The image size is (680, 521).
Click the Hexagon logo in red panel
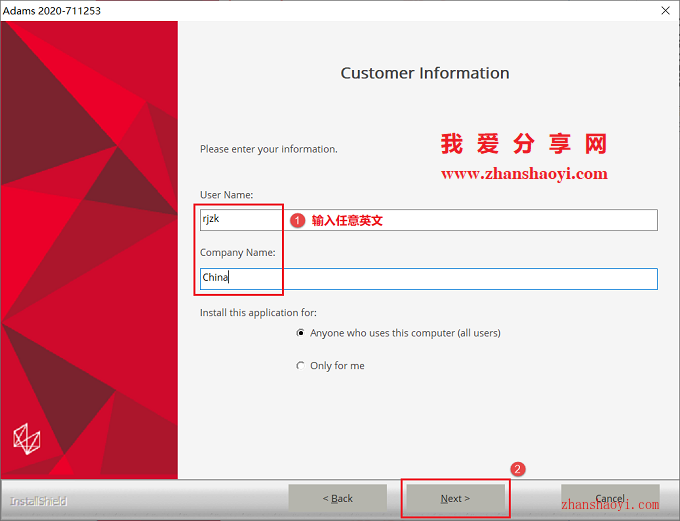(x=27, y=439)
